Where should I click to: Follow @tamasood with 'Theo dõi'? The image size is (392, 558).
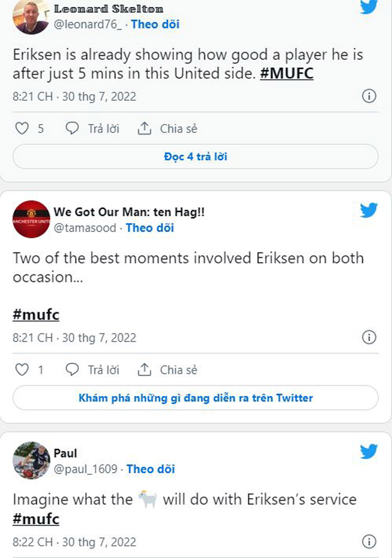[x=150, y=228]
